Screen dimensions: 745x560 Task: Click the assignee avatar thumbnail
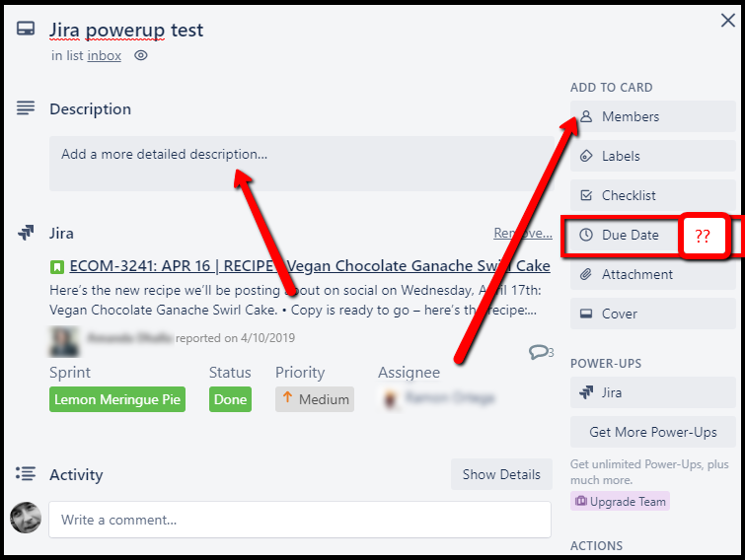coord(390,398)
